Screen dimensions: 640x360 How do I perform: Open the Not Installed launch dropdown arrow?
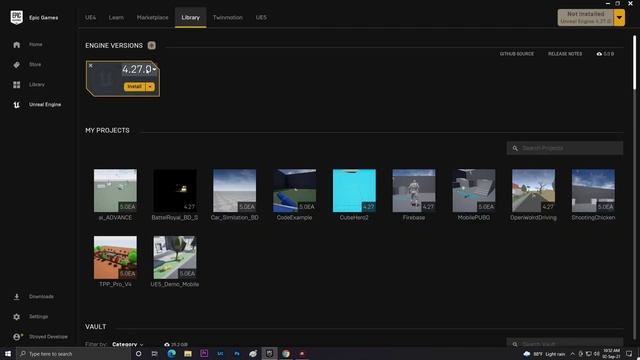coord(619,18)
